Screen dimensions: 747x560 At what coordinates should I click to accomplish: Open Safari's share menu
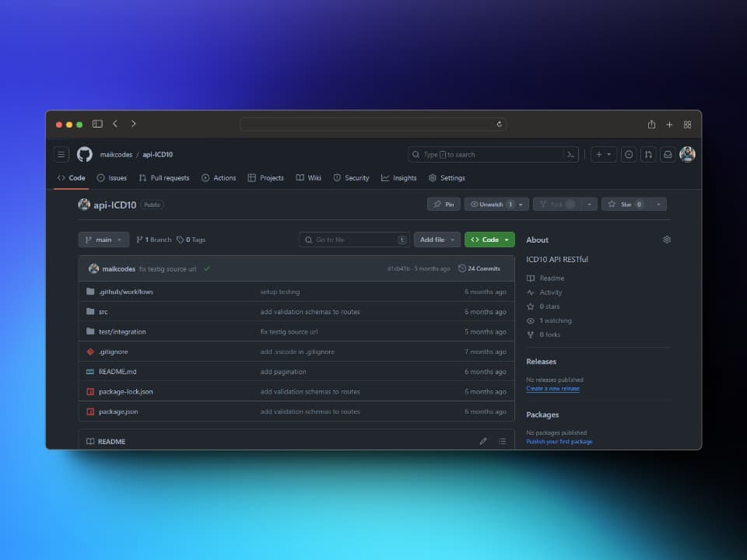[652, 124]
